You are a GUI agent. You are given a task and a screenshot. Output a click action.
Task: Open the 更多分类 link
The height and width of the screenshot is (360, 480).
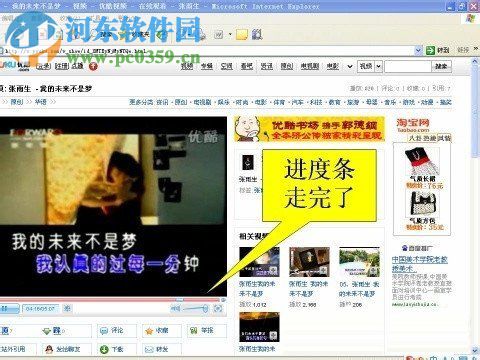point(141,102)
